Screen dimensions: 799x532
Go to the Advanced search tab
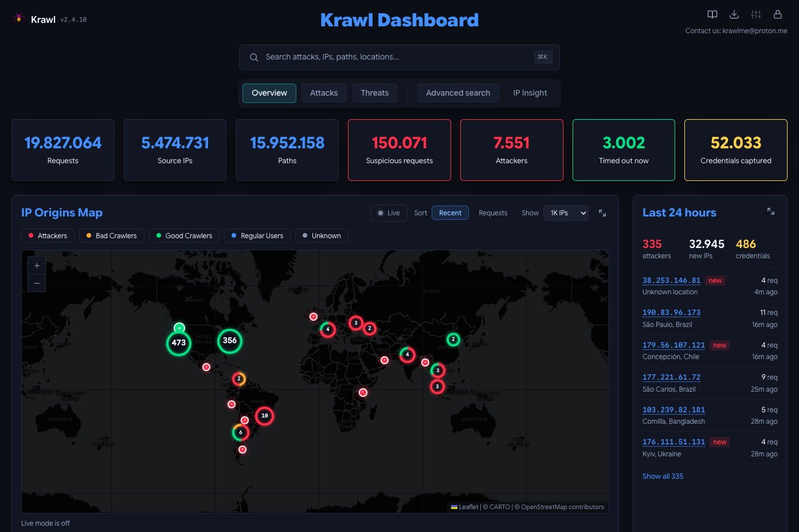[458, 93]
